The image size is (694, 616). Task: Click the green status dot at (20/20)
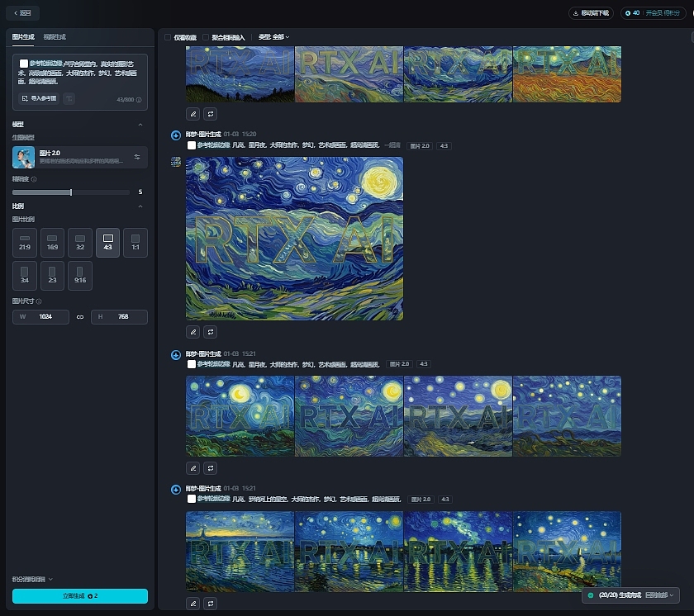tap(591, 595)
